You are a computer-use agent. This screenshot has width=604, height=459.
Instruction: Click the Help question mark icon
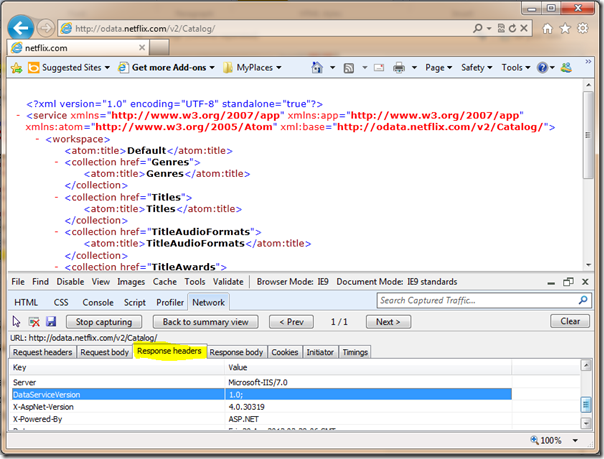(x=543, y=68)
